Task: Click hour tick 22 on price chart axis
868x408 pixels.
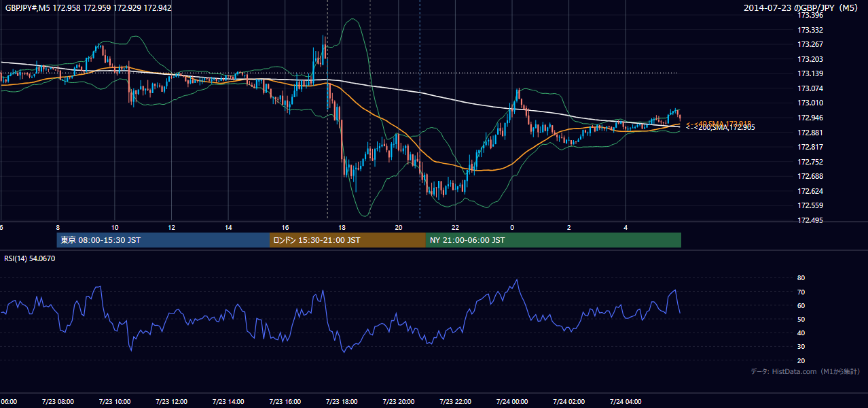Action: tap(455, 227)
